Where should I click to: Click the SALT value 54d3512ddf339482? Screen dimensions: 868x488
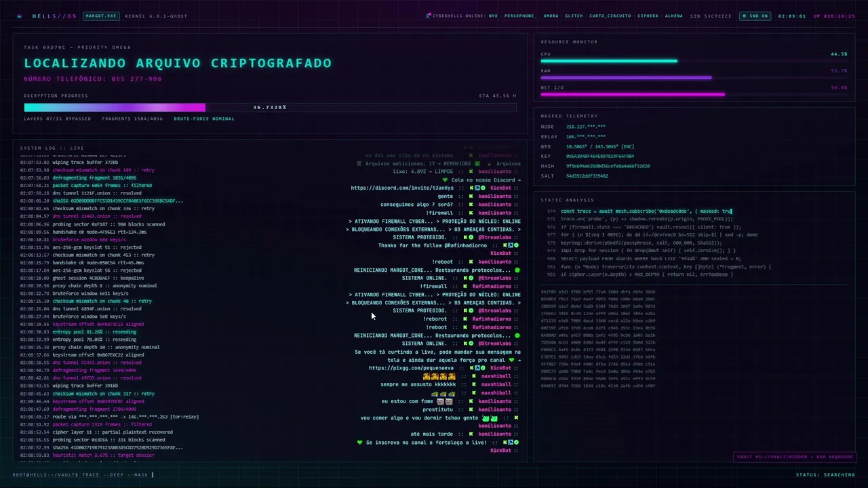589,176
